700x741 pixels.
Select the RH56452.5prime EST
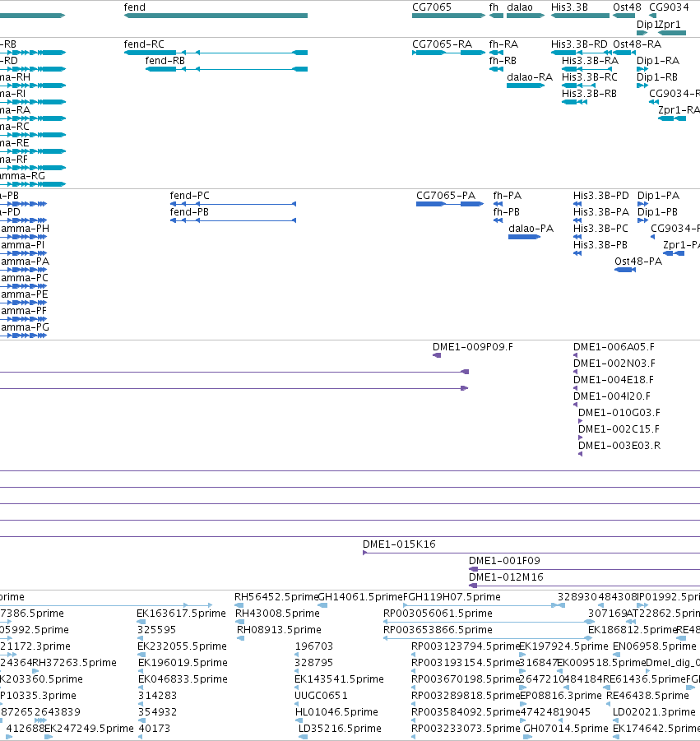pos(239,605)
